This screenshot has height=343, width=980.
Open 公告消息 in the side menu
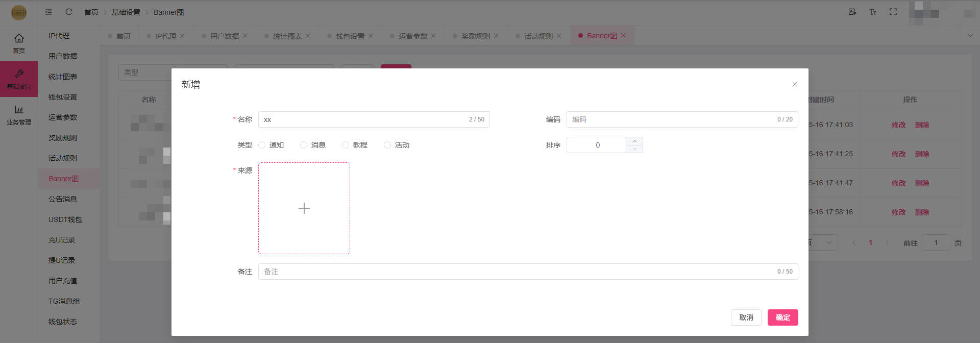tap(62, 199)
